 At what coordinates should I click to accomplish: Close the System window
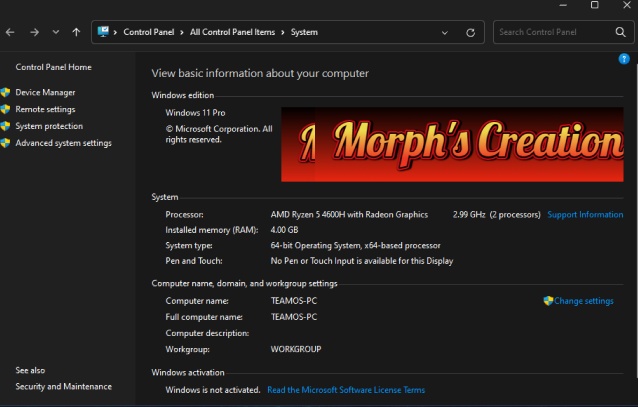pos(627,5)
